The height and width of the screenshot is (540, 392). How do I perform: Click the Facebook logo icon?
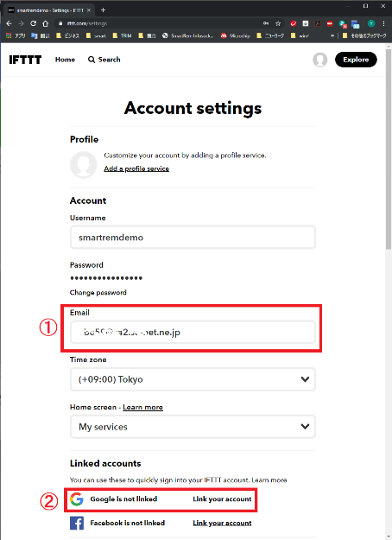(x=77, y=523)
